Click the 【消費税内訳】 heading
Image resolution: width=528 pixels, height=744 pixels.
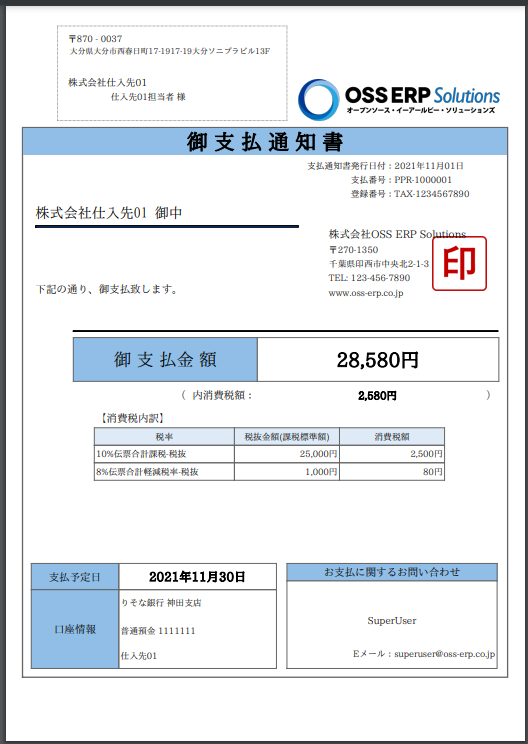coord(132,418)
